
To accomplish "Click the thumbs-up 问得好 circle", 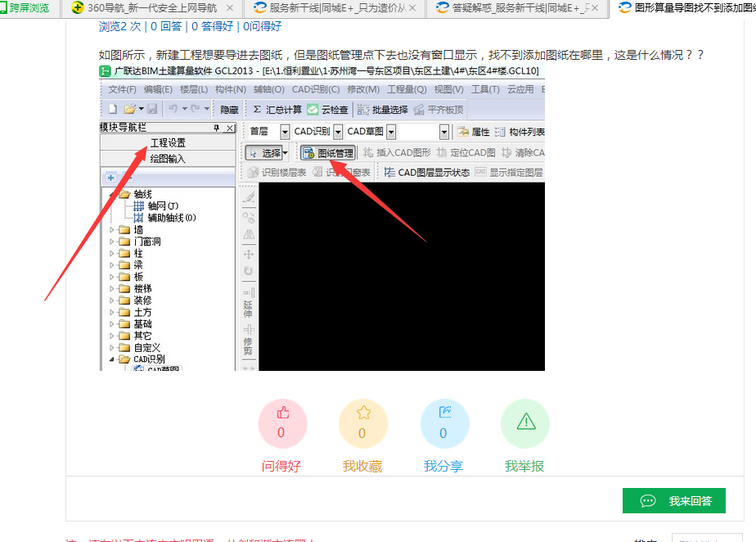I will [282, 423].
